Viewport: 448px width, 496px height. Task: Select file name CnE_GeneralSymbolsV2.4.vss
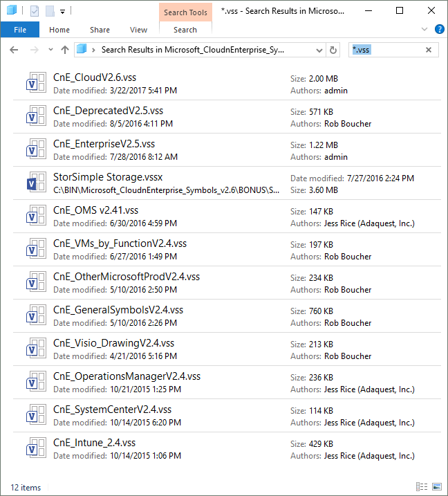[x=118, y=310]
